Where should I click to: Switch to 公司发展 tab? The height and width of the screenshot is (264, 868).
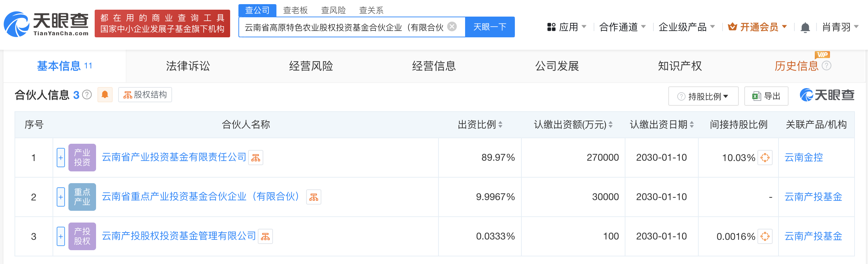pos(557,66)
